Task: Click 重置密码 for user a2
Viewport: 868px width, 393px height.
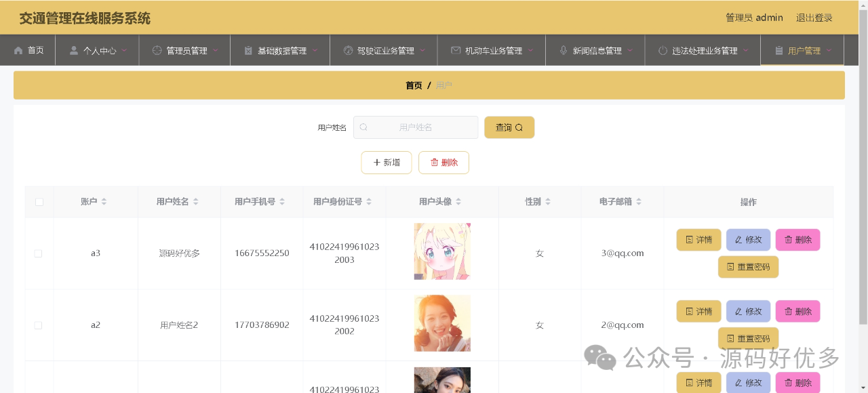Action: [748, 339]
